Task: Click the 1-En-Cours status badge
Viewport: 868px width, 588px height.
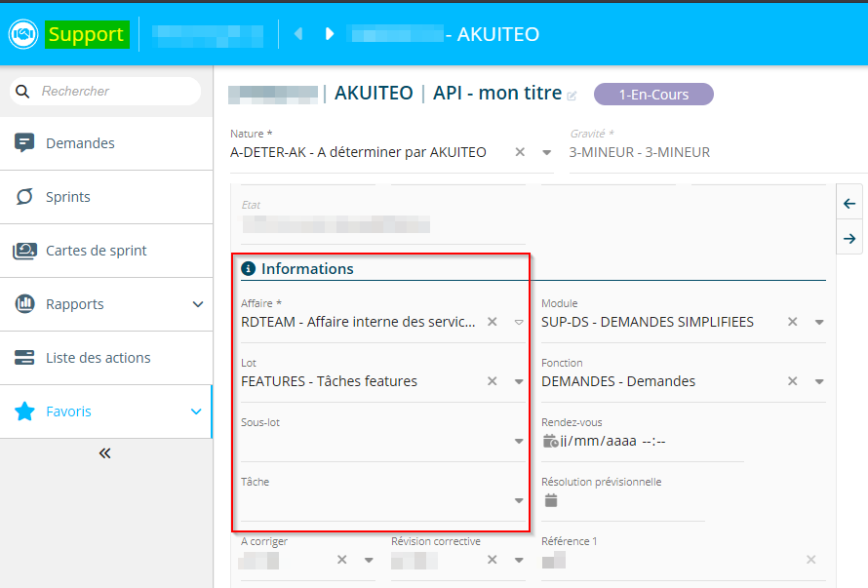Action: tap(653, 95)
